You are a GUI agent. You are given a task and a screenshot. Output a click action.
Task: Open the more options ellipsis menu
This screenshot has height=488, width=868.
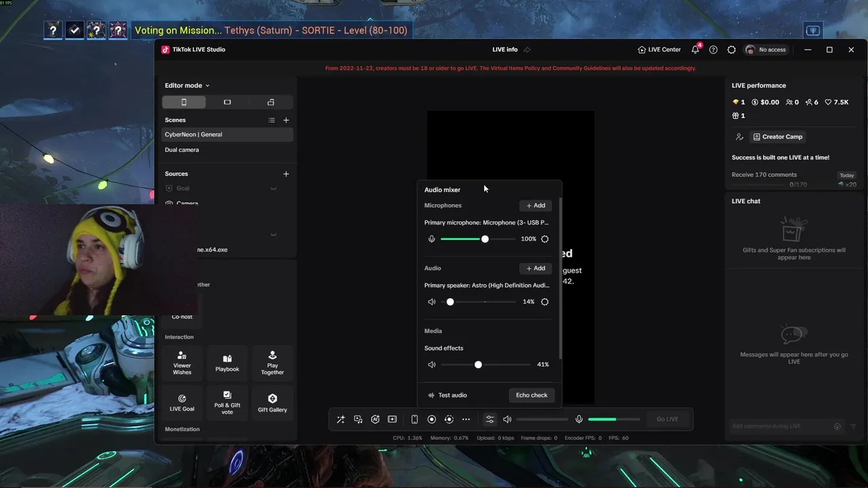(466, 420)
